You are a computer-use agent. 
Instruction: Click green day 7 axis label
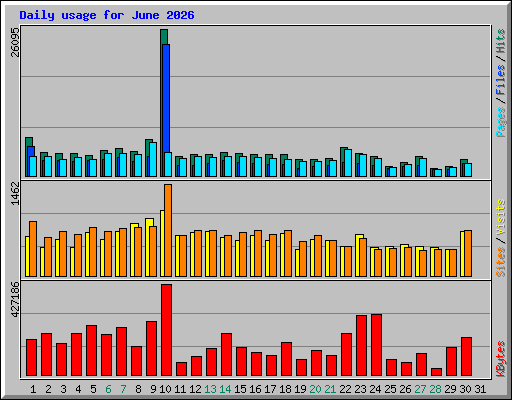123,389
